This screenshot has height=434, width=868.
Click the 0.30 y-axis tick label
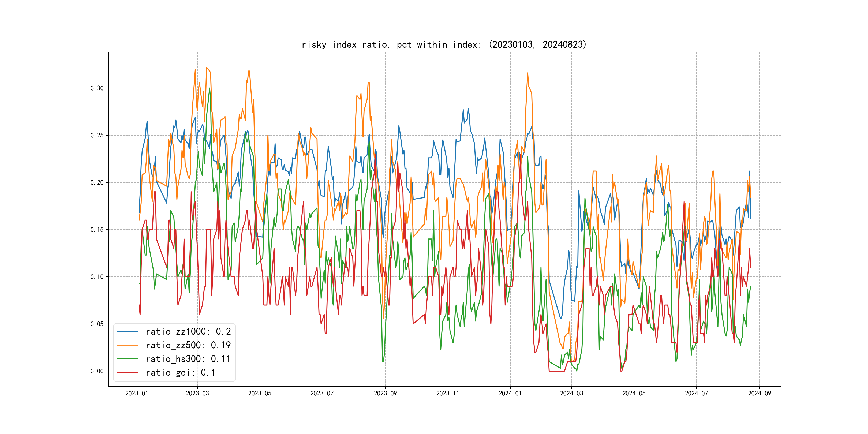coord(97,88)
